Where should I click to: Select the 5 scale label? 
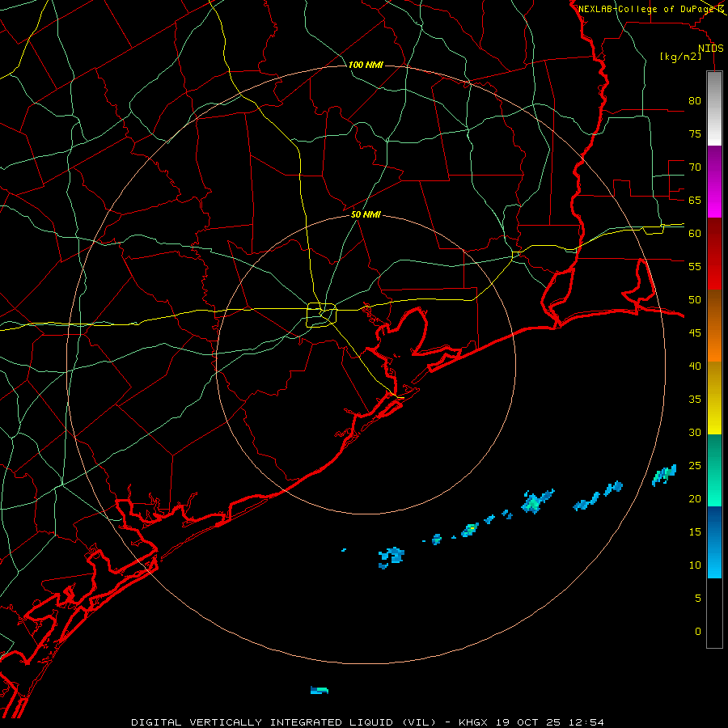(x=698, y=599)
